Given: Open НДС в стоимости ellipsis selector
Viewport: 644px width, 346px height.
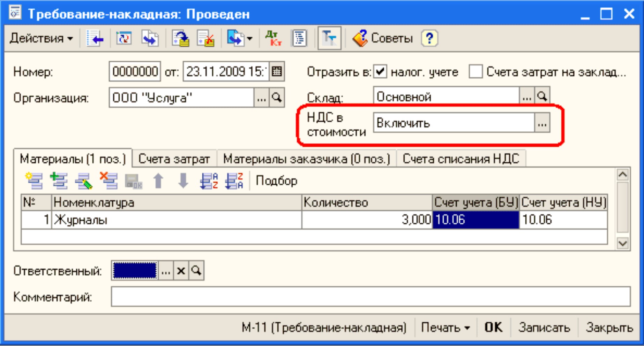Looking at the screenshot, I should (x=542, y=123).
